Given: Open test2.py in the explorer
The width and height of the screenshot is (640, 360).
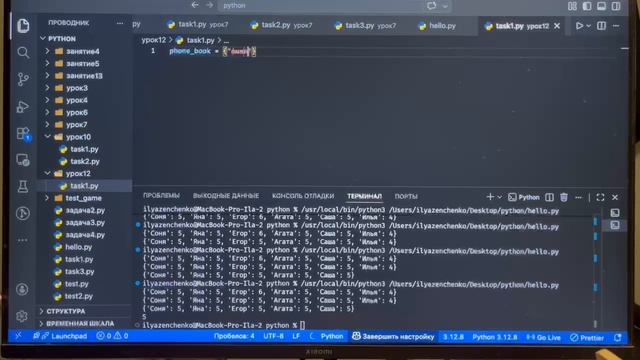Looking at the screenshot, I should (x=79, y=296).
